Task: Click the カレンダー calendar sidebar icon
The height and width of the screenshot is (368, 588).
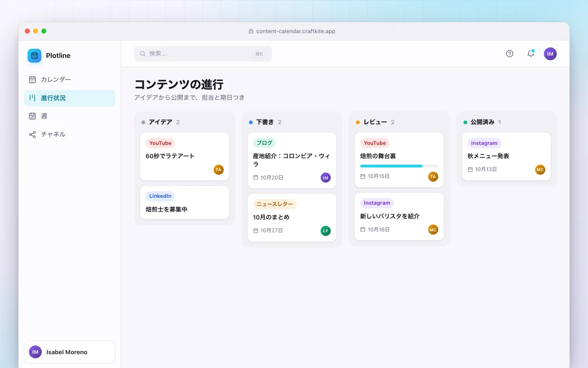Action: point(32,80)
